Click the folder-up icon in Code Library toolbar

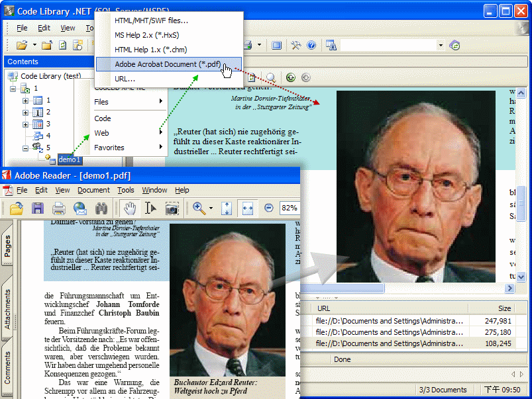tap(47, 45)
